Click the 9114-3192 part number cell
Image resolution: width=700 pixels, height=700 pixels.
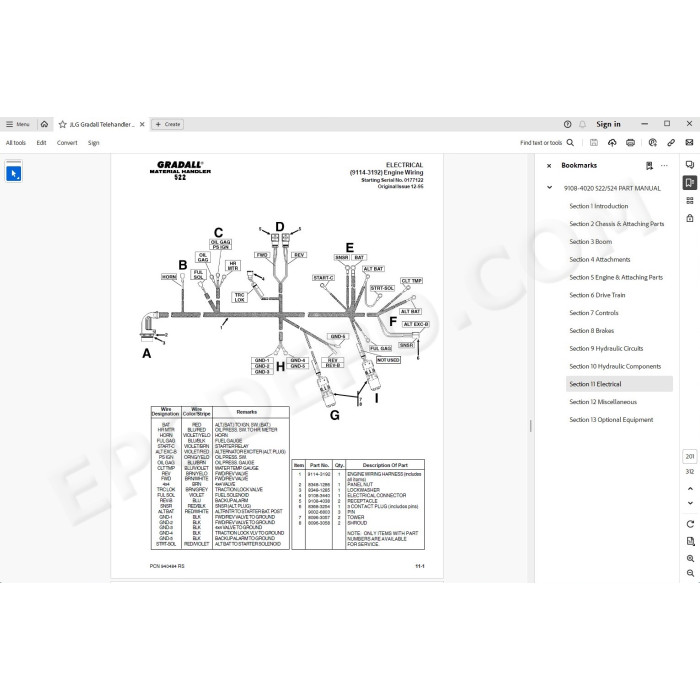click(x=319, y=474)
